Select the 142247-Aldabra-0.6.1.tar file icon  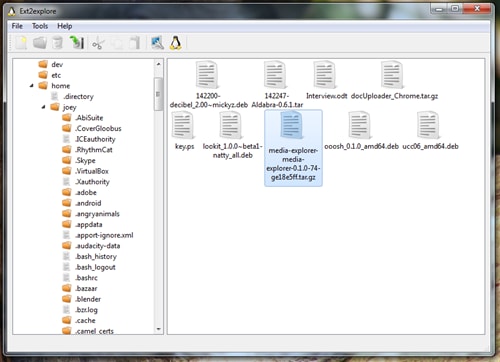(276, 75)
